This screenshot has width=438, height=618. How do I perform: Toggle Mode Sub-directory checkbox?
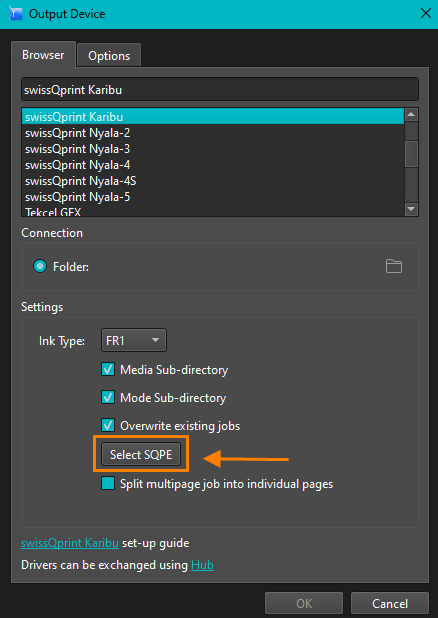click(x=108, y=397)
